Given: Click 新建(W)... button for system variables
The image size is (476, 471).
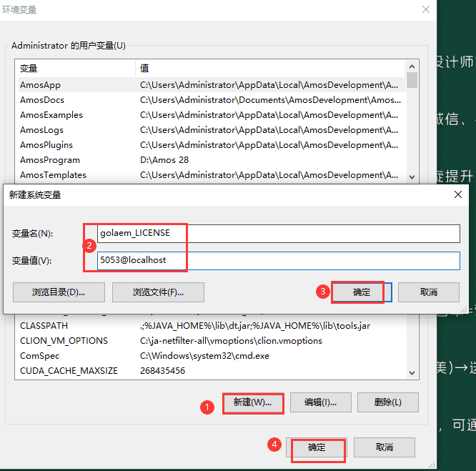Looking at the screenshot, I should 253,402.
